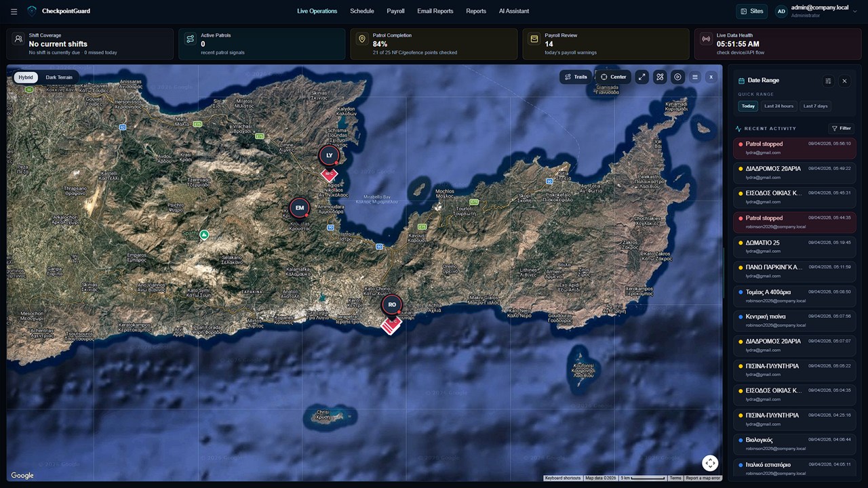This screenshot has width=868, height=488.
Task: Open the AI Assistant tab
Action: pos(514,12)
